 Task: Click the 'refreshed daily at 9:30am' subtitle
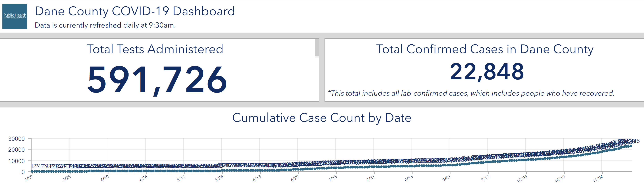point(105,25)
